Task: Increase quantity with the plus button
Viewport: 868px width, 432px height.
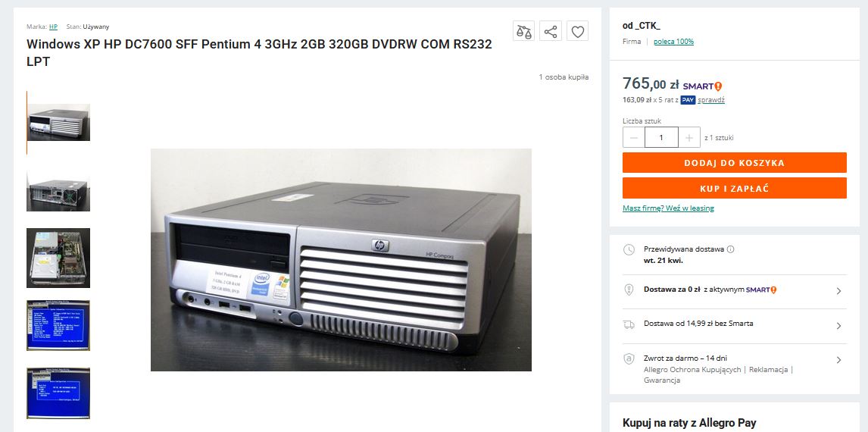Action: click(x=689, y=137)
